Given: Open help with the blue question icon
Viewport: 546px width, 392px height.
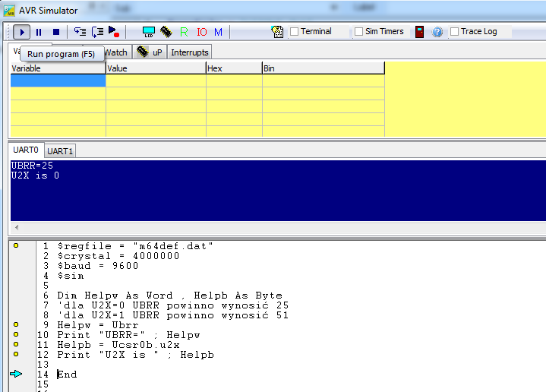Looking at the screenshot, I should click(x=437, y=32).
